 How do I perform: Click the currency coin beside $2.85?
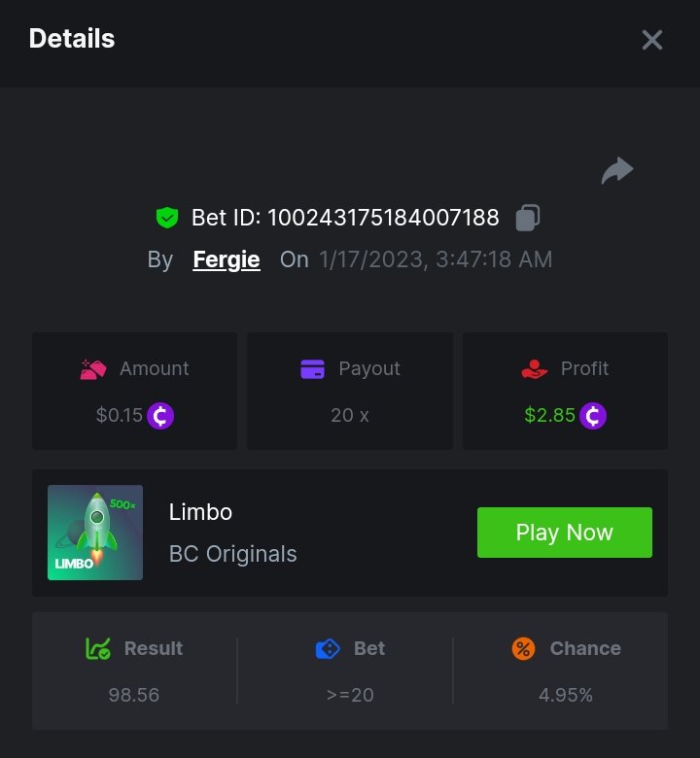click(x=593, y=416)
